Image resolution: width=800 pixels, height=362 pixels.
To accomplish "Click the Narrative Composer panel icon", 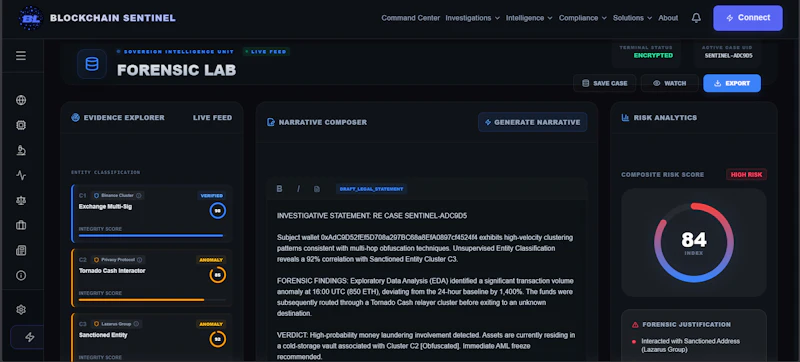I will click(271, 122).
